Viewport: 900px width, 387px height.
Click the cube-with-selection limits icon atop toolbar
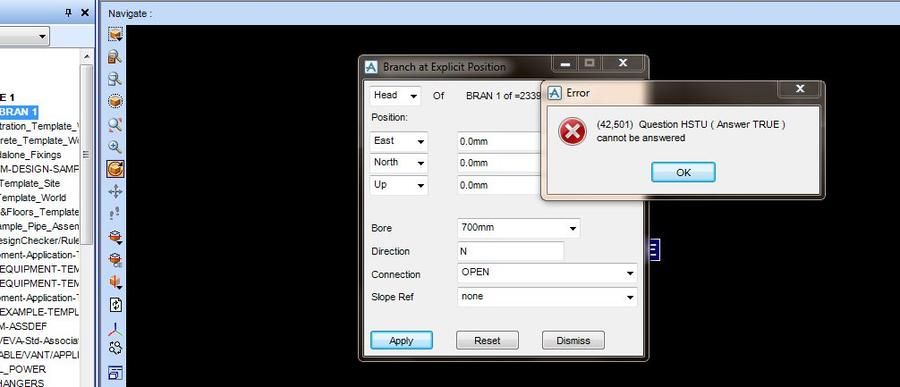click(115, 34)
